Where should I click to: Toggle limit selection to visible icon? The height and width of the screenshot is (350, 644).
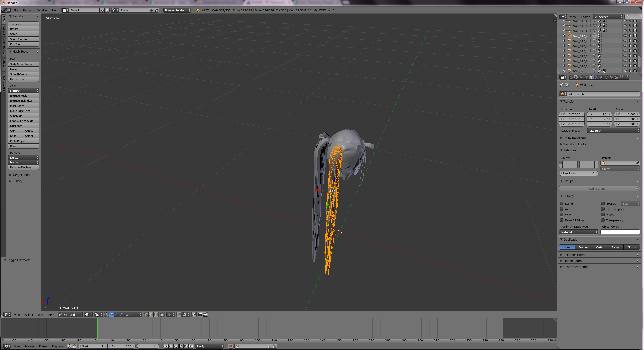tap(163, 314)
